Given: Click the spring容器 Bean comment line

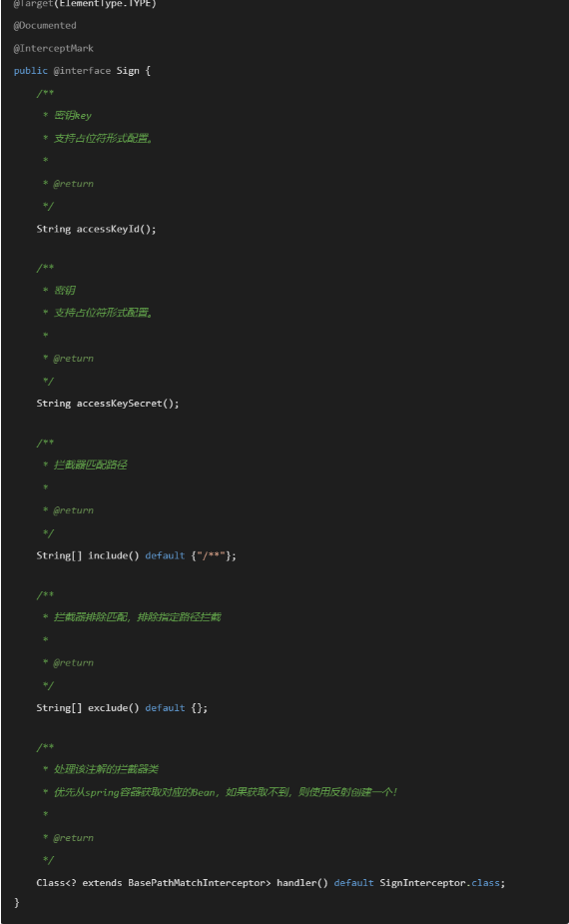Looking at the screenshot, I should coord(220,792).
